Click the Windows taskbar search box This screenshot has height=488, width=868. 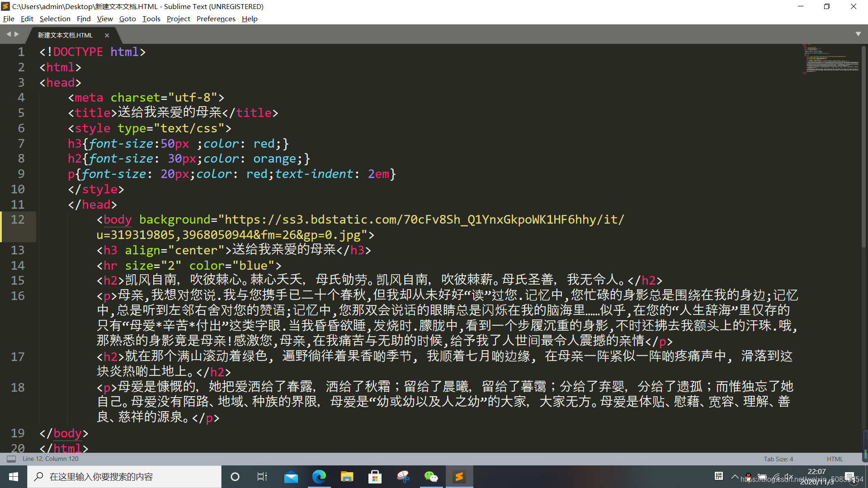pyautogui.click(x=124, y=477)
